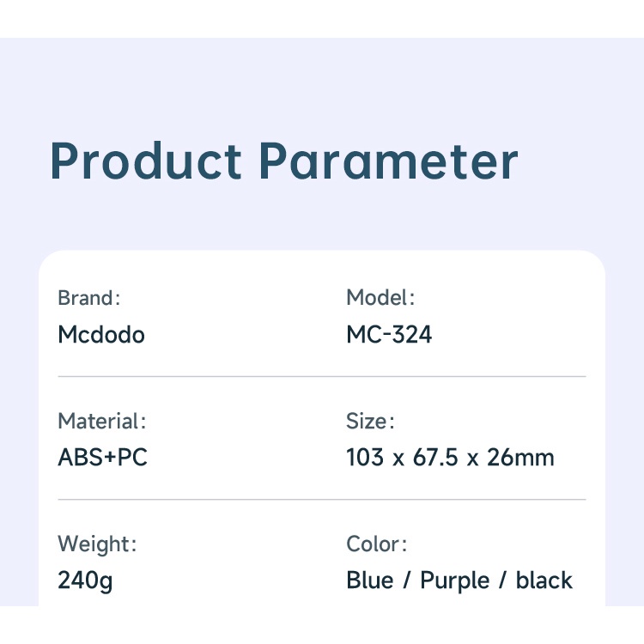Screen dimensions: 644x644
Task: Click the divider below ABS+PC row
Action: (322, 500)
